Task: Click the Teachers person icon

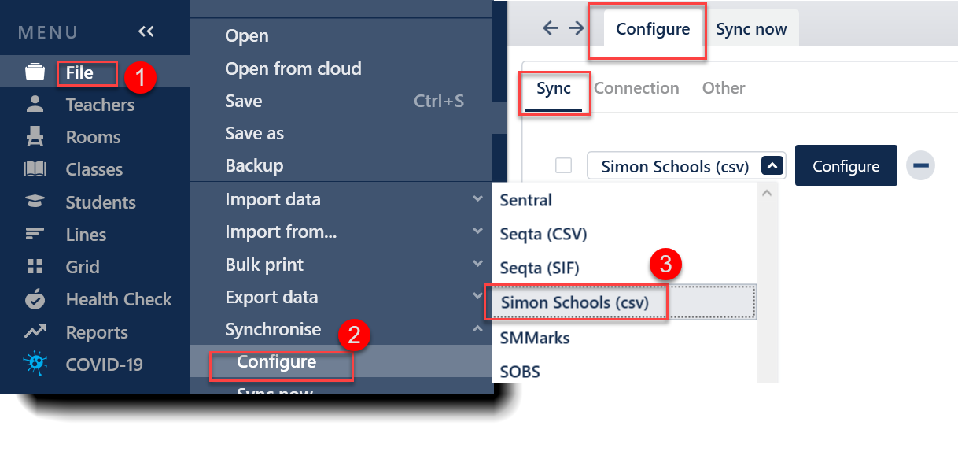Action: (35, 104)
